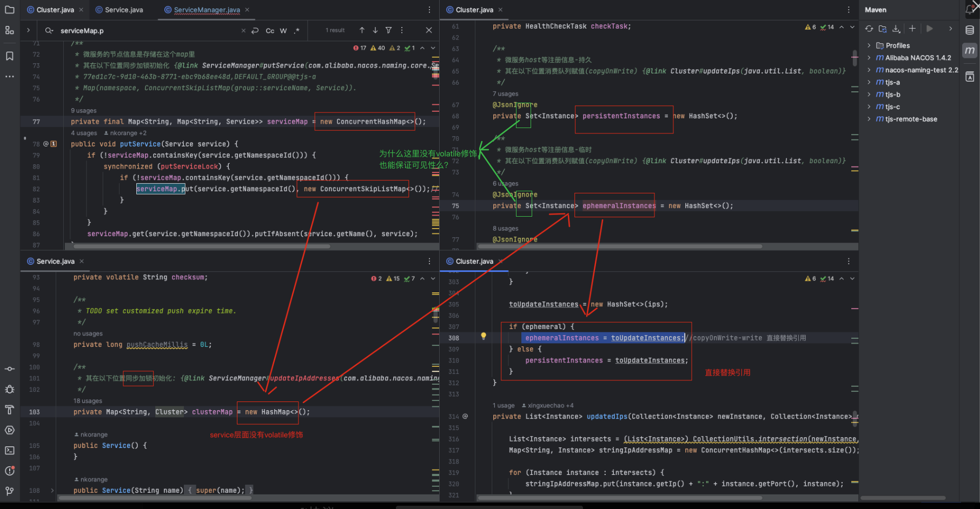
Task: Toggle Regex option in find bar
Action: coord(296,31)
